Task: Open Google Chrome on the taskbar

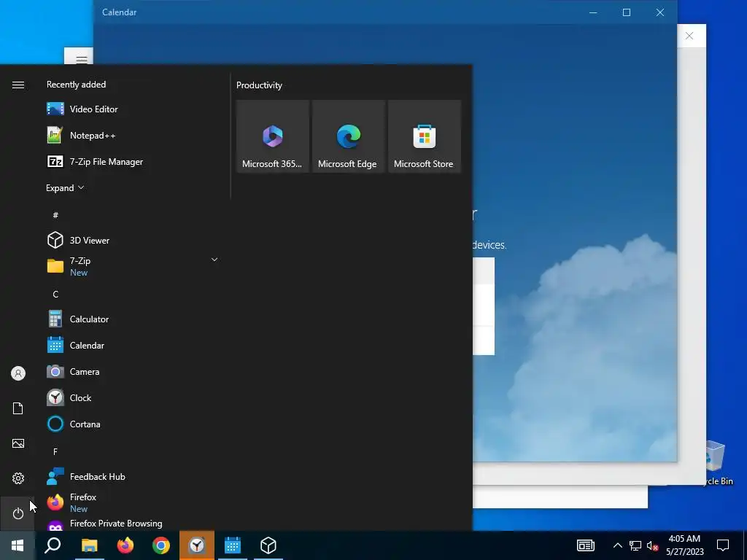Action: pyautogui.click(x=161, y=545)
